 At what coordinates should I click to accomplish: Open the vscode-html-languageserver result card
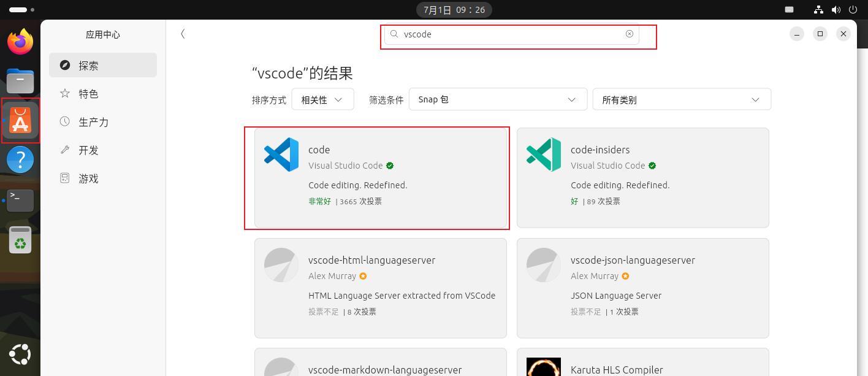coord(380,288)
